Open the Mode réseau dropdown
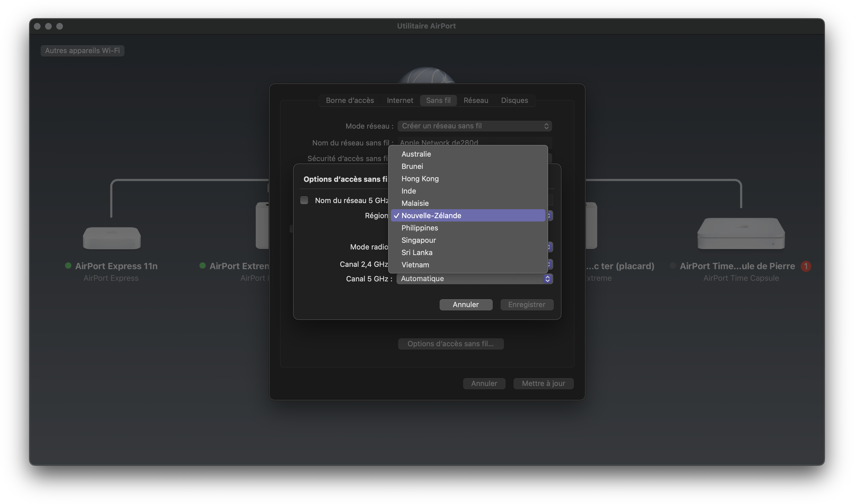This screenshot has width=854, height=504. pos(475,126)
